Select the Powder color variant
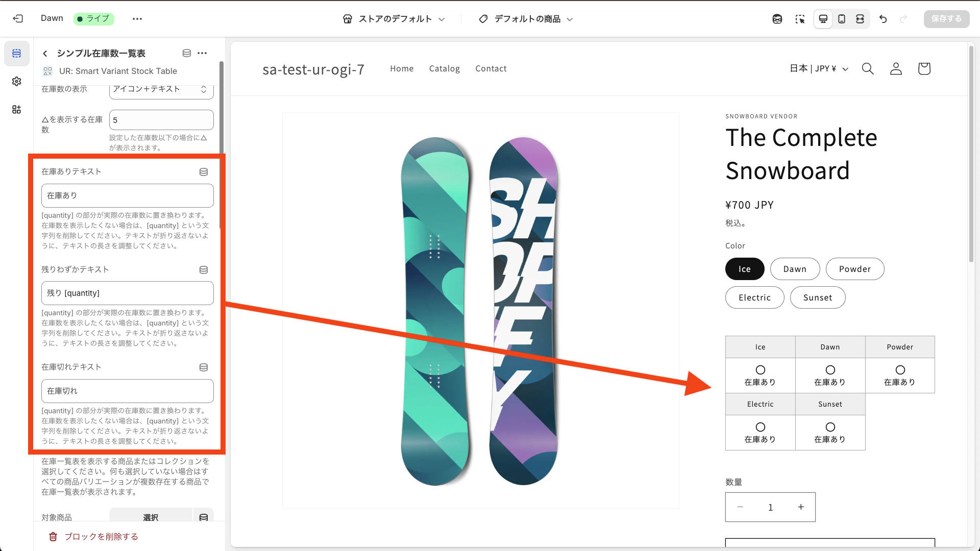 (x=854, y=269)
